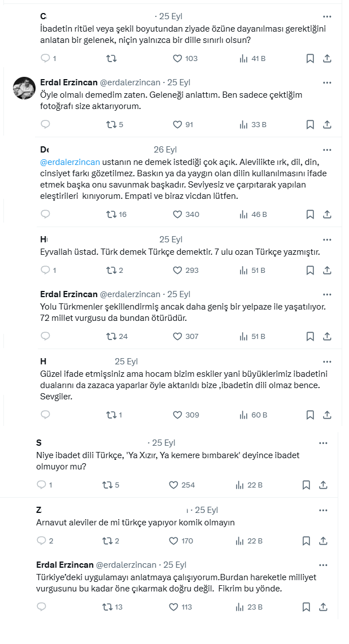Like the 'Niye ibadet dili Türkçe' tweet
The height and width of the screenshot is (644, 349).
tap(174, 485)
